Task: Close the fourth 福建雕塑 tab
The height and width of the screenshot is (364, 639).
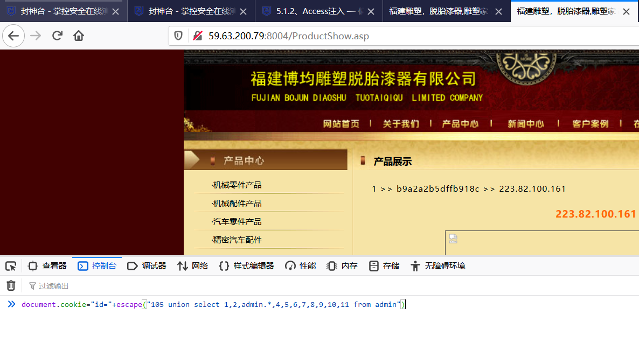Action: point(498,11)
